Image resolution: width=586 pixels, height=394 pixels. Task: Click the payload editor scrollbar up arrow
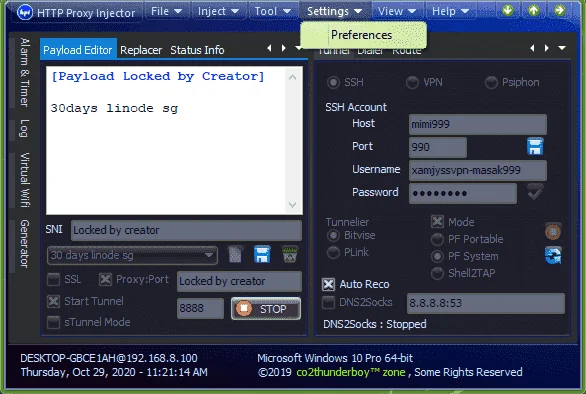pyautogui.click(x=293, y=77)
